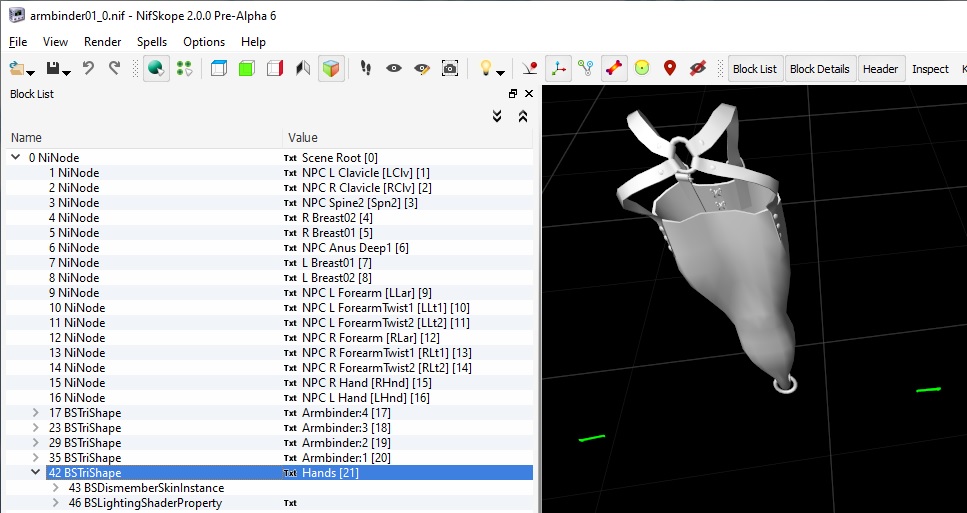The width and height of the screenshot is (967, 513).
Task: Click the Show Nodes connected circles icon
Action: pyautogui.click(x=586, y=68)
